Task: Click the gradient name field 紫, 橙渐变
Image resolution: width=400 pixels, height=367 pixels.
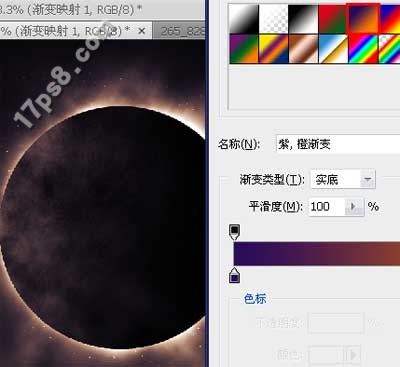Action: 338,144
